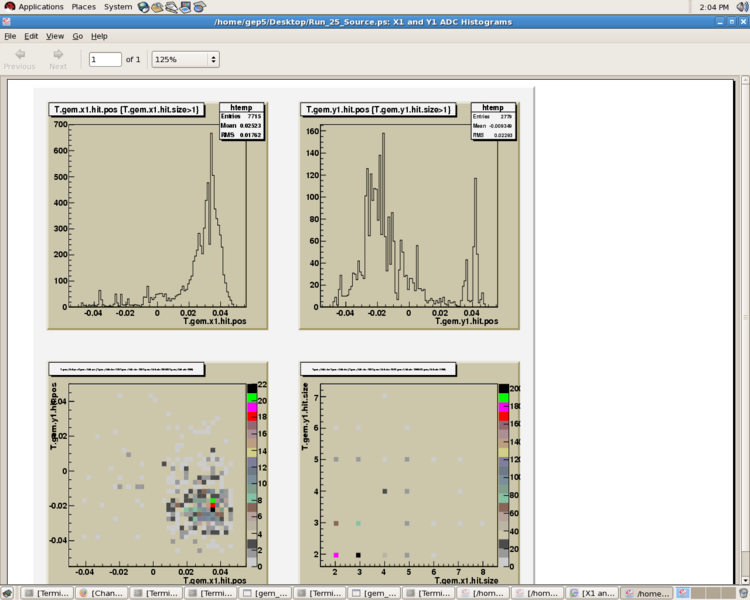Image resolution: width=750 pixels, height=600 pixels.
Task: Click the htemp stats box of x1 histogram
Action: [242, 121]
